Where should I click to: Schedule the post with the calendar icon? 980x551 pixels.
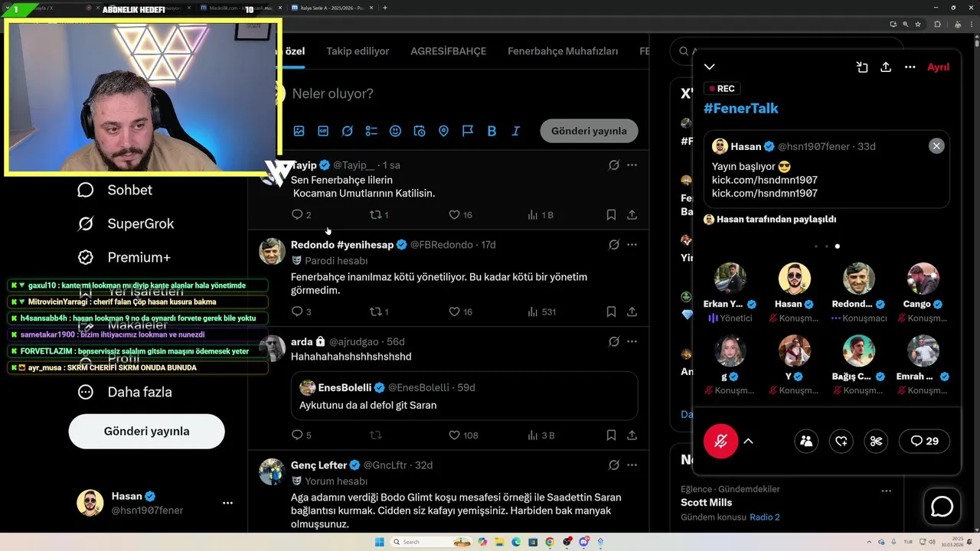coord(420,131)
